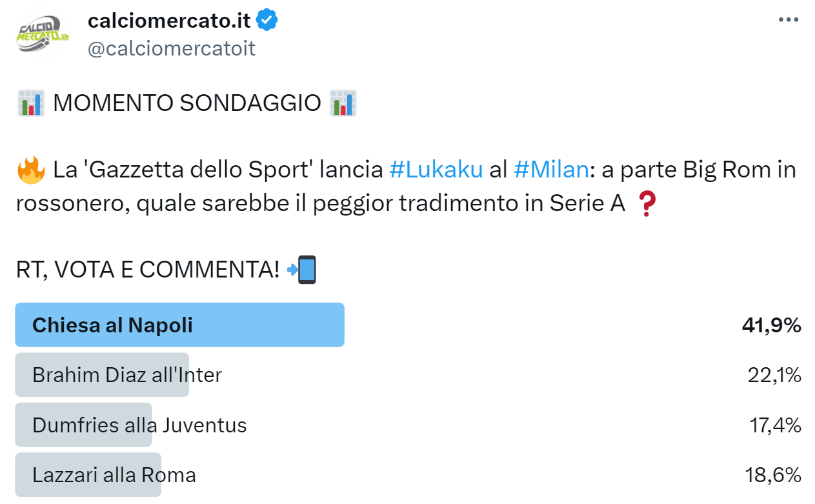Select the Lazzari alla Roma poll option

(114, 476)
